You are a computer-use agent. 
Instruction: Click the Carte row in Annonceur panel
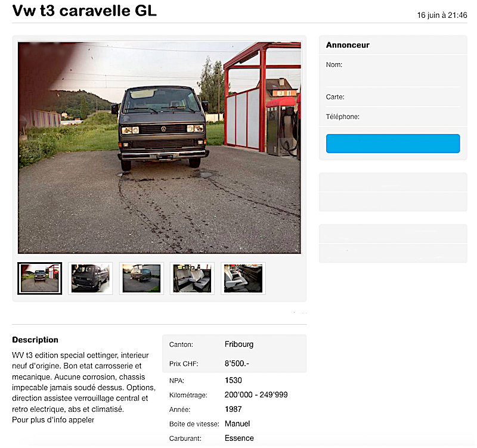tap(393, 97)
